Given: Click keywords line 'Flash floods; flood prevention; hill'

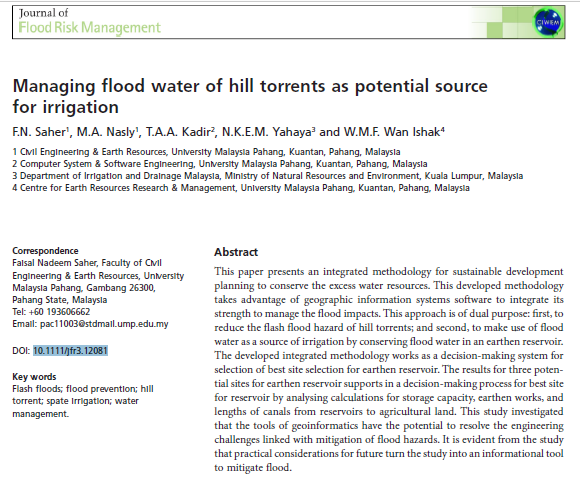Looking at the screenshot, I should (x=83, y=389).
